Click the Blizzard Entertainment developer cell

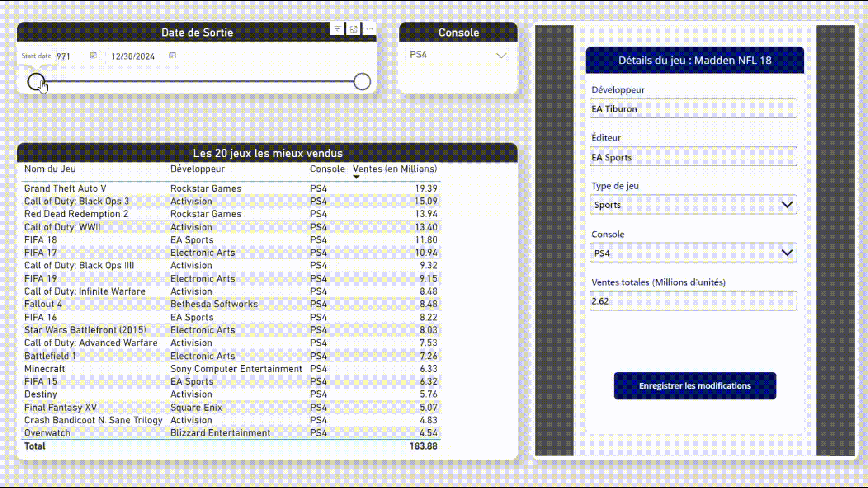click(x=220, y=433)
